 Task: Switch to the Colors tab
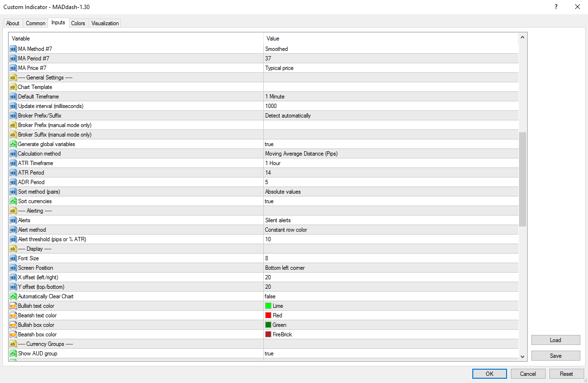point(78,23)
